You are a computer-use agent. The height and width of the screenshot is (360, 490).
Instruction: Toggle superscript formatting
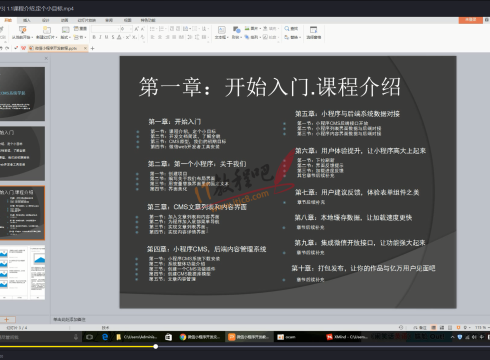tap(128, 37)
